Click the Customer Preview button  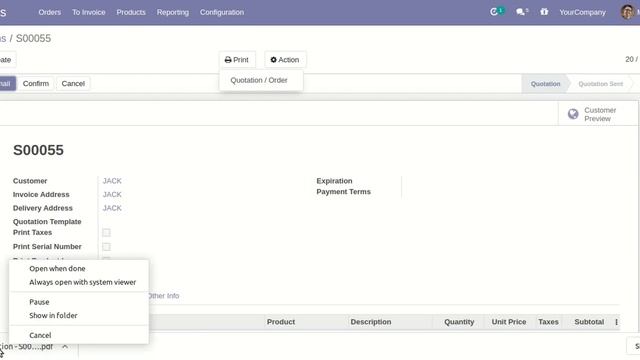(x=598, y=114)
